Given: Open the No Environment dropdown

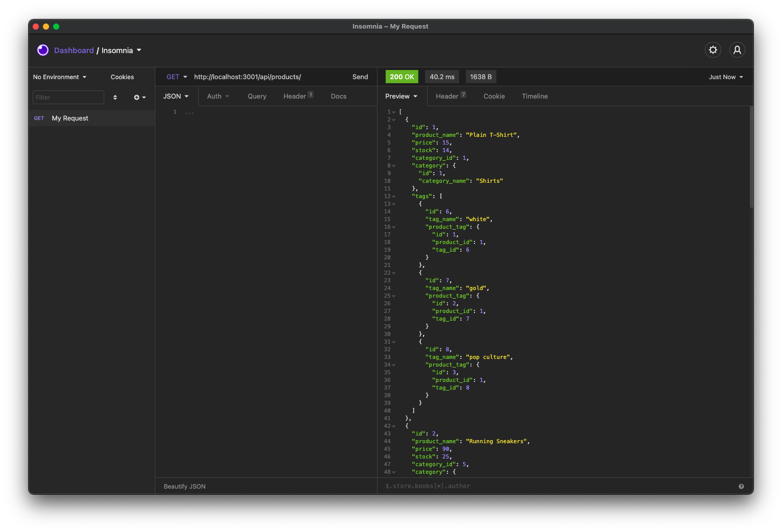Looking at the screenshot, I should click(60, 77).
